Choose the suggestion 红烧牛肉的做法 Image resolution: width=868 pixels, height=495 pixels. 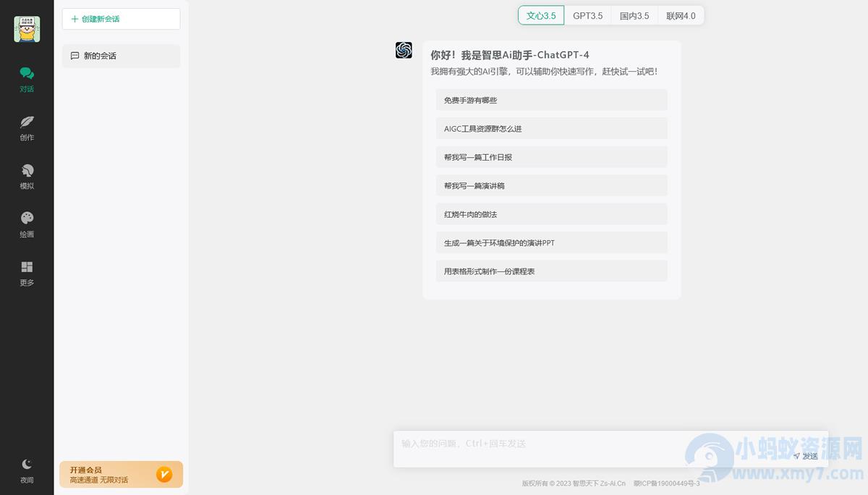pos(551,214)
